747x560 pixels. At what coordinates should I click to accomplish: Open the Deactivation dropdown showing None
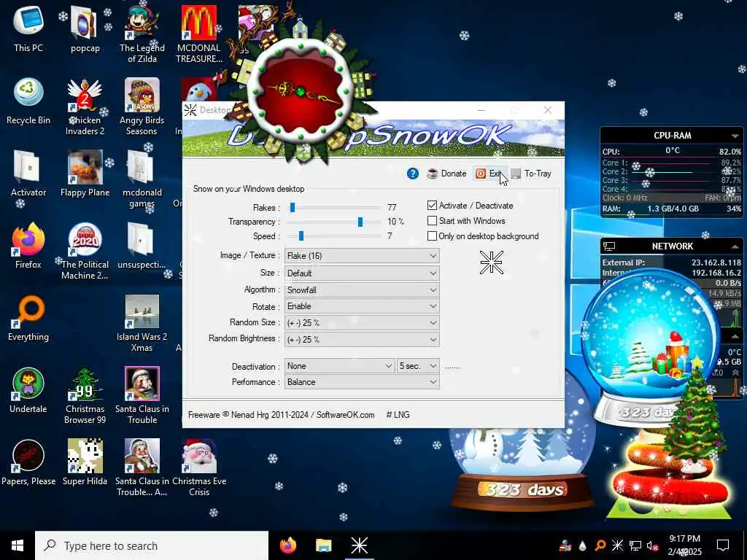tap(339, 366)
